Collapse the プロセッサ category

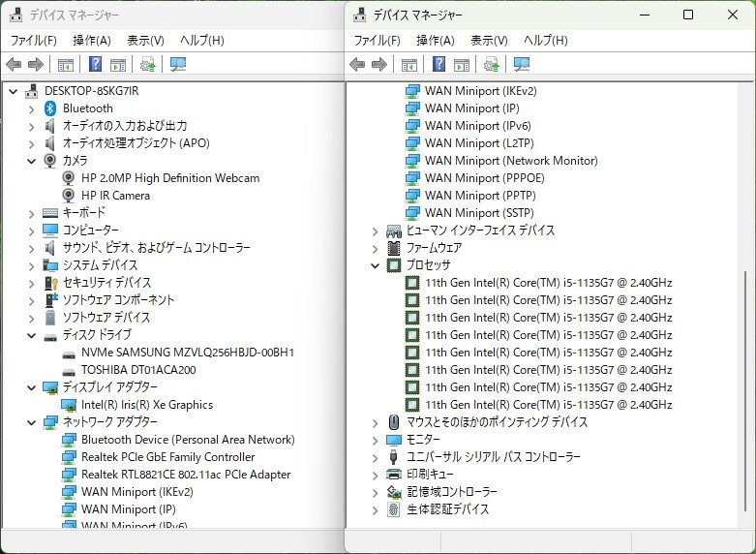click(x=376, y=265)
